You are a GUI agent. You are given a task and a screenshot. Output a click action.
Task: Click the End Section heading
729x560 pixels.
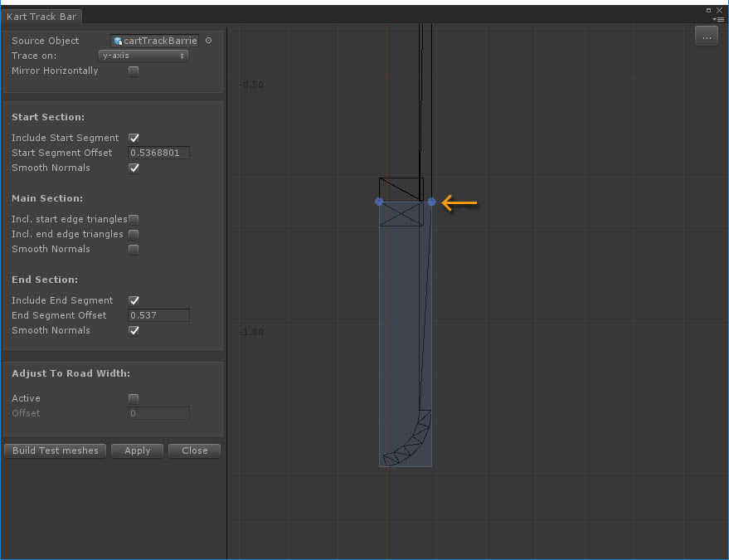[x=45, y=280]
